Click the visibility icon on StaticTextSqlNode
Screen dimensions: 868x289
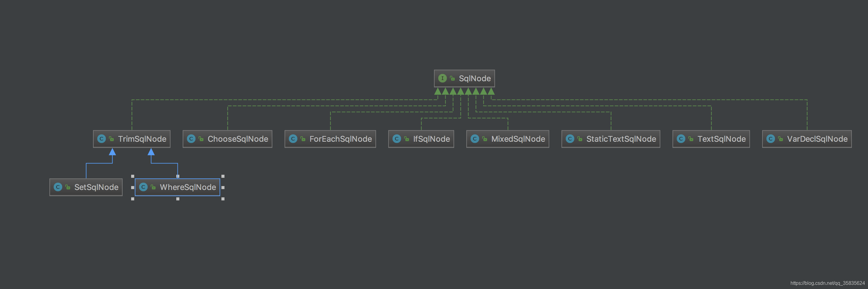pos(580,139)
